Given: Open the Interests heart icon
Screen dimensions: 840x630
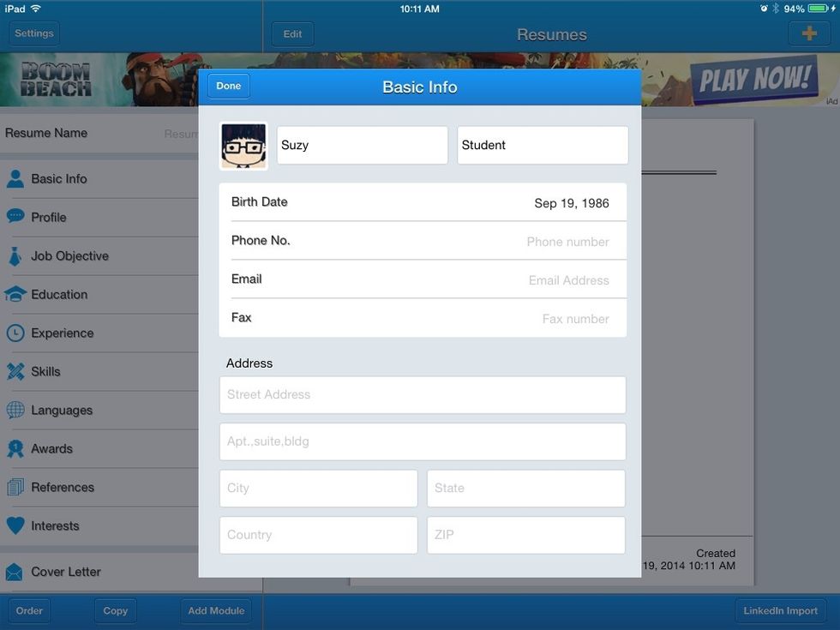Looking at the screenshot, I should point(17,525).
